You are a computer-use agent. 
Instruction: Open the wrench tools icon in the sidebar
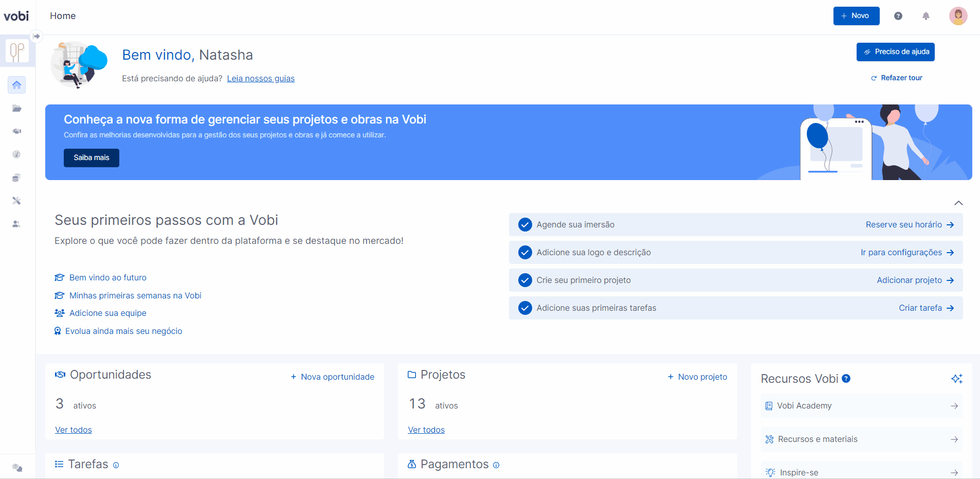[x=17, y=201]
